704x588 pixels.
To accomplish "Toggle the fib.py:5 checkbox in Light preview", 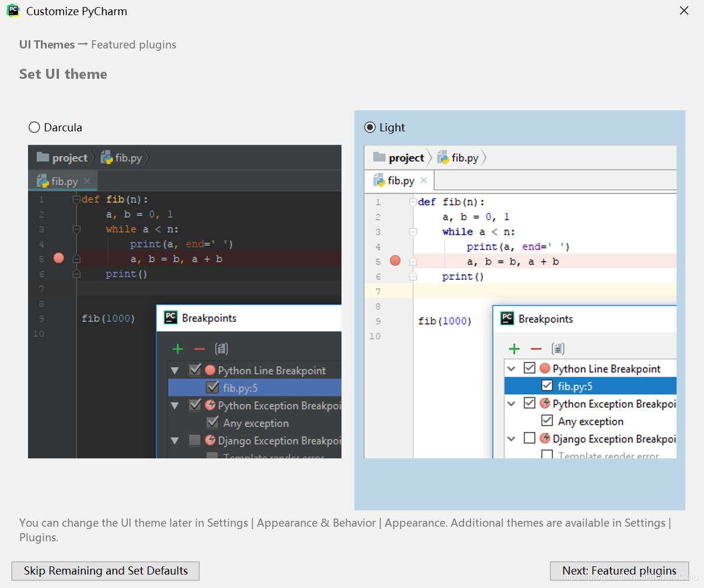I will tap(547, 386).
